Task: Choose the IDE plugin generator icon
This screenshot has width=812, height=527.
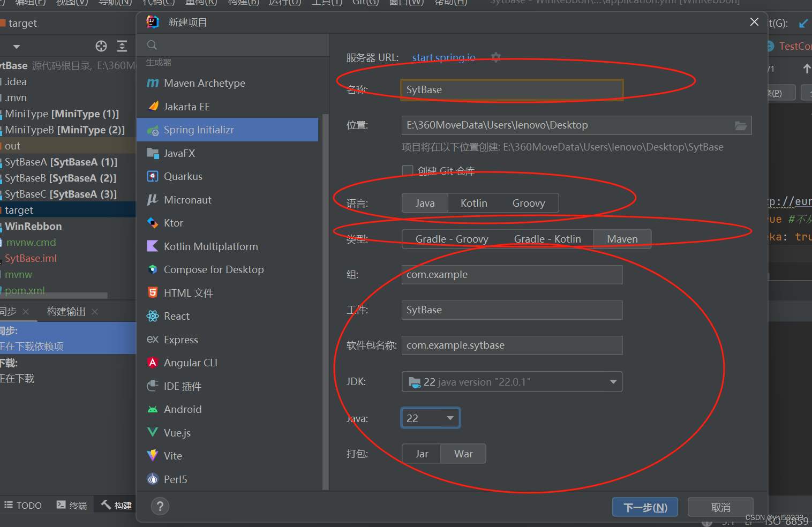Action: pyautogui.click(x=153, y=386)
